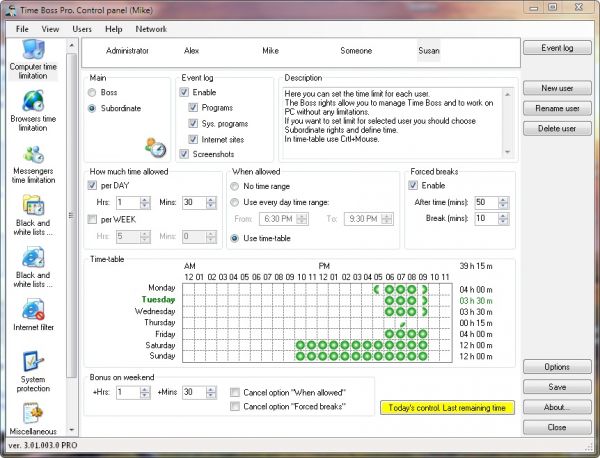
Task: Open Browsers time limitation section
Action: click(x=34, y=108)
